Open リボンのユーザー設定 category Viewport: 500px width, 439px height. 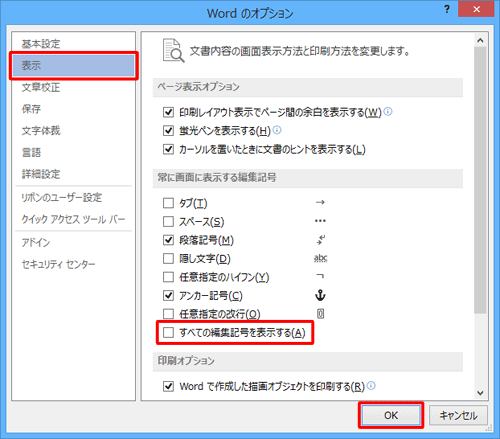tap(62, 197)
